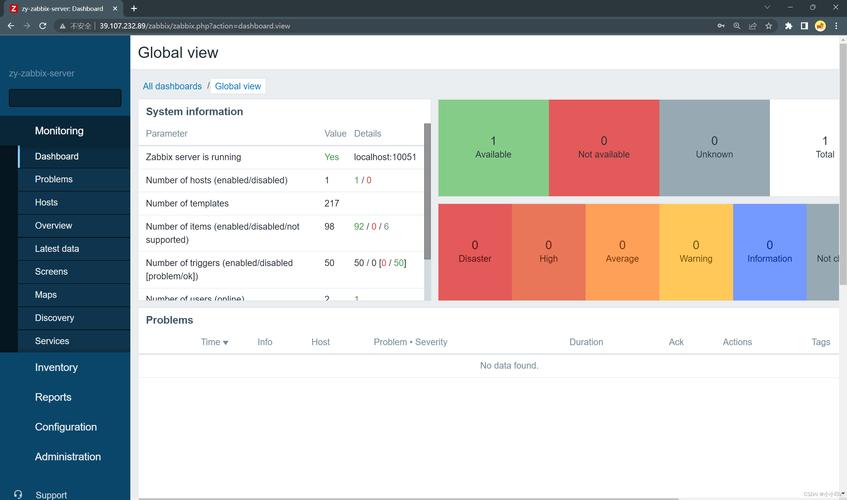
Task: Reload the page with the refresh icon
Action: (x=43, y=25)
